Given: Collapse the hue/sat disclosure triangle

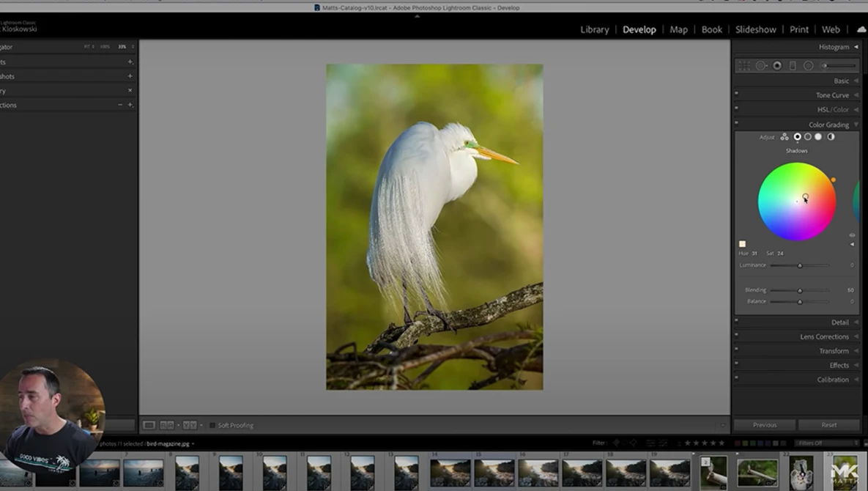Looking at the screenshot, I should click(x=852, y=244).
